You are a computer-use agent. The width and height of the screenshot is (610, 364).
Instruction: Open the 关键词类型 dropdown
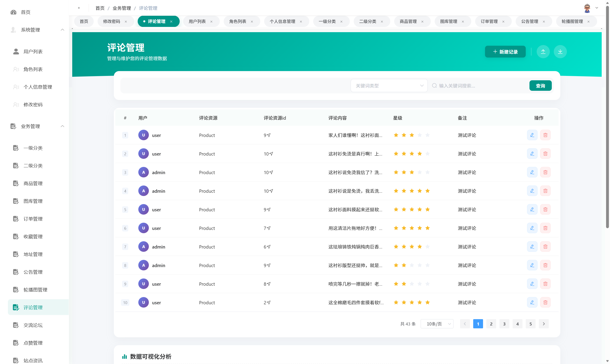coord(389,85)
